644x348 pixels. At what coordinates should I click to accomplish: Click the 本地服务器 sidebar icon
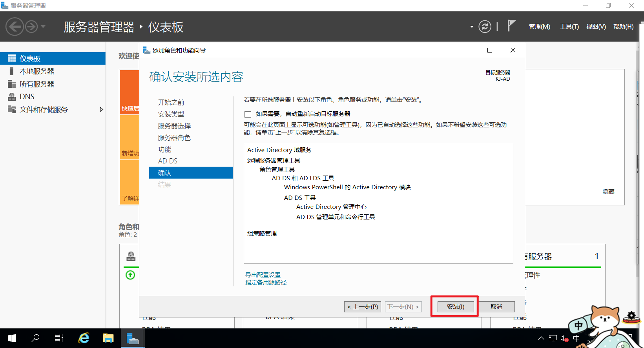click(12, 71)
